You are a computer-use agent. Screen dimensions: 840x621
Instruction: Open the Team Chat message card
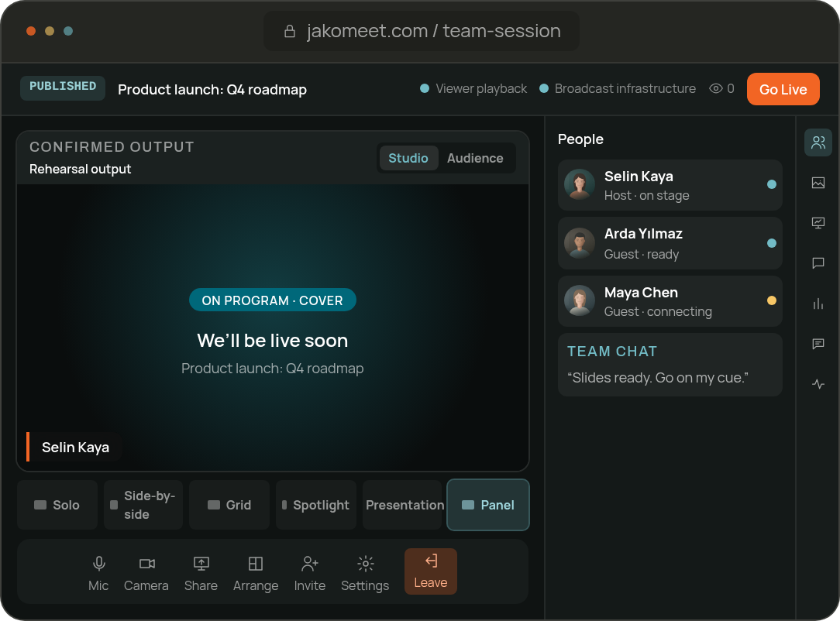click(x=670, y=365)
